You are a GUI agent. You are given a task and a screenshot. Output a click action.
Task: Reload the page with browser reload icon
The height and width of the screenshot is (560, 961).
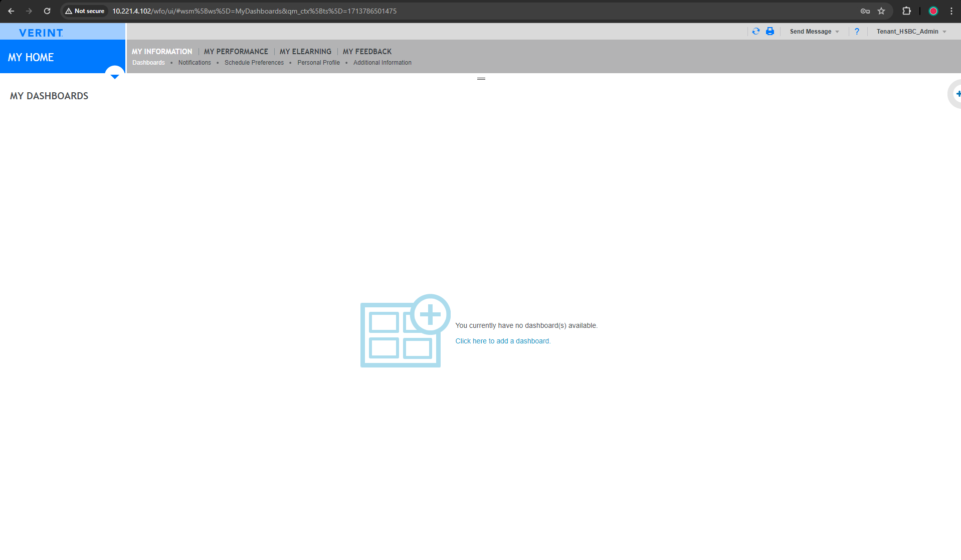(47, 11)
